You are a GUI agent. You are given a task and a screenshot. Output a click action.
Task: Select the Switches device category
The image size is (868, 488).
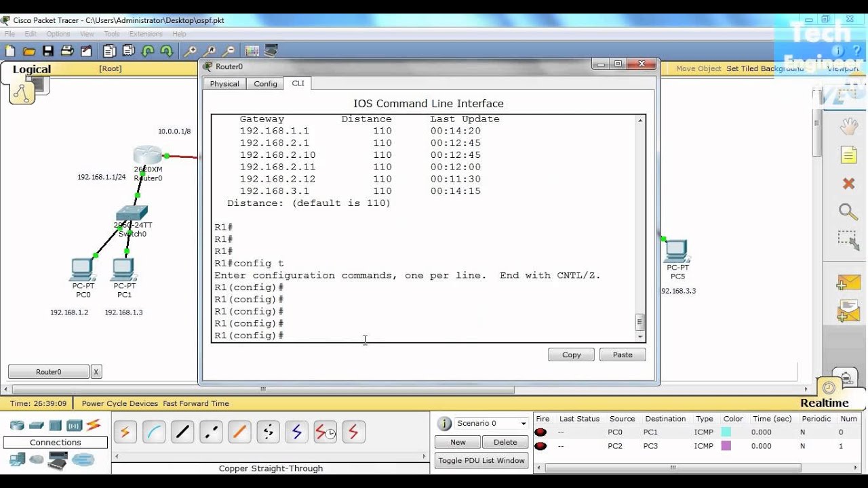(x=36, y=426)
